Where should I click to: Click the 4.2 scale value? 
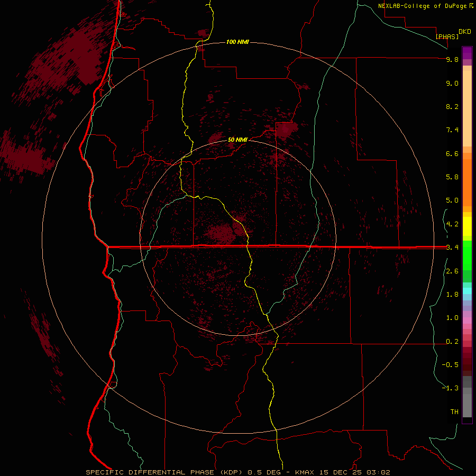point(452,224)
